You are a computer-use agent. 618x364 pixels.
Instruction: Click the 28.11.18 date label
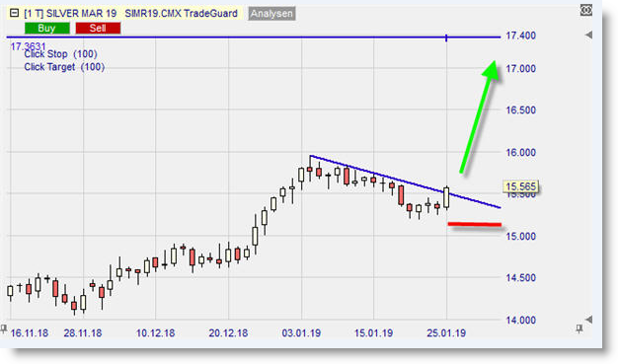pyautogui.click(x=83, y=333)
